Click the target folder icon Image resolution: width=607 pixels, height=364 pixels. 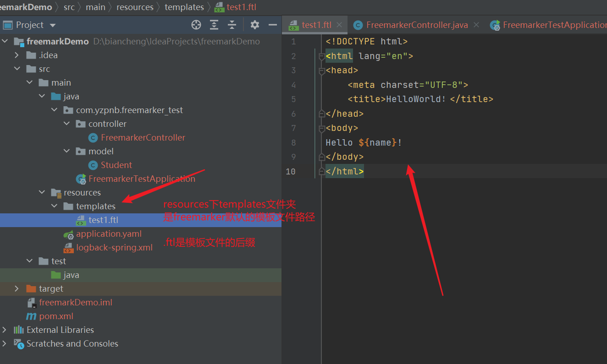[x=31, y=288]
